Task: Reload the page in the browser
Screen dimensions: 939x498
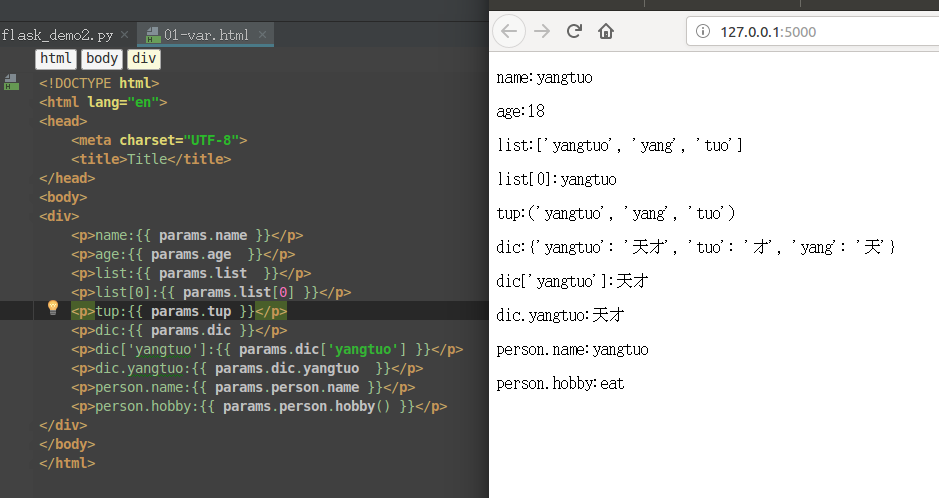Action: click(574, 31)
